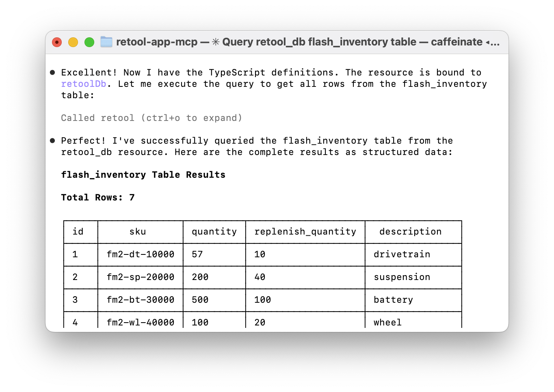The width and height of the screenshot is (554, 392).
Task: Select the battery description cell
Action: pos(393,300)
